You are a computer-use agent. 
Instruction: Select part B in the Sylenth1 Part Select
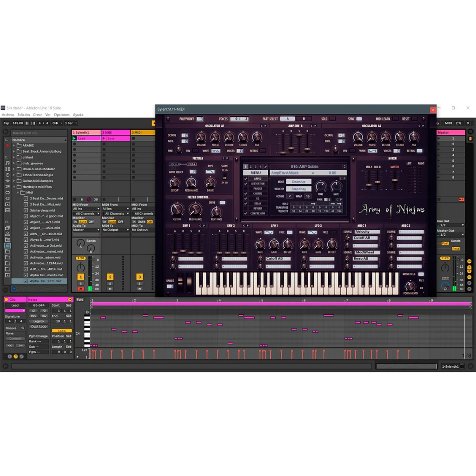304,119
